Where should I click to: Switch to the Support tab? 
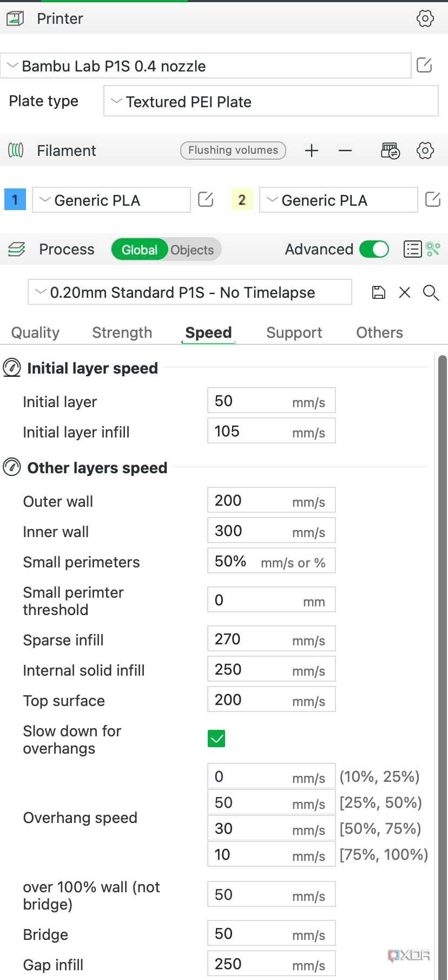(294, 332)
